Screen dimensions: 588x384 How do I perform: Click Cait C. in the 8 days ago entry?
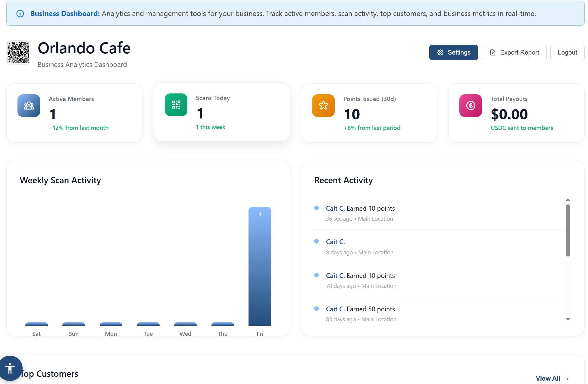tap(335, 242)
